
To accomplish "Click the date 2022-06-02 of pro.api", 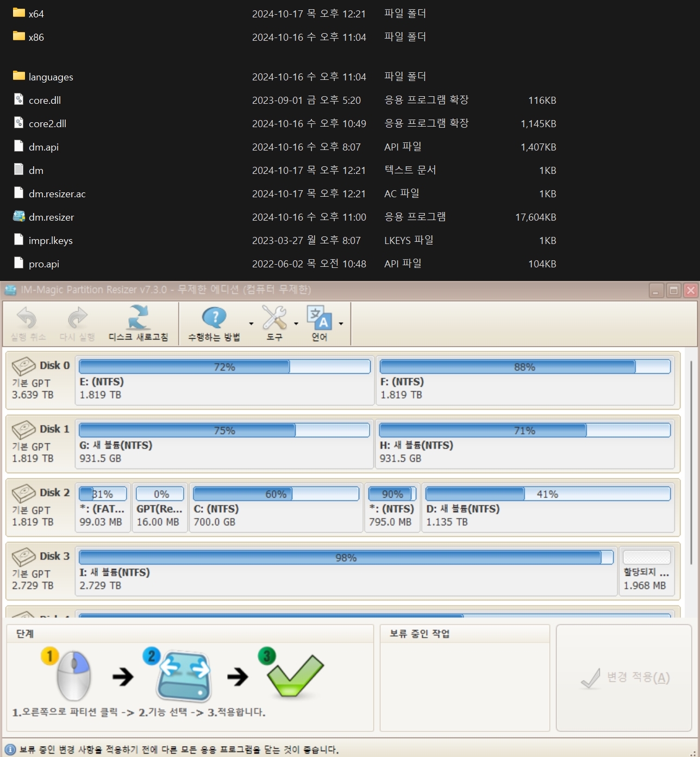I will [x=309, y=264].
